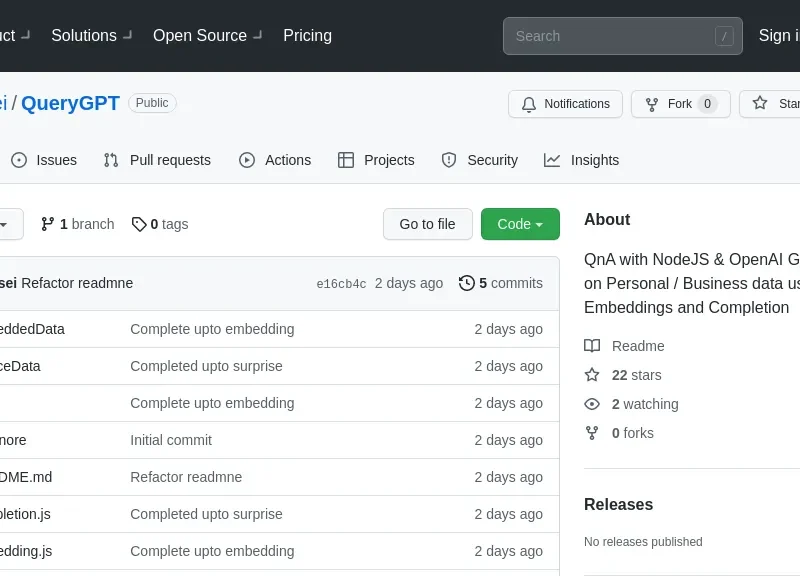Click the commits history clock icon

[x=467, y=283]
